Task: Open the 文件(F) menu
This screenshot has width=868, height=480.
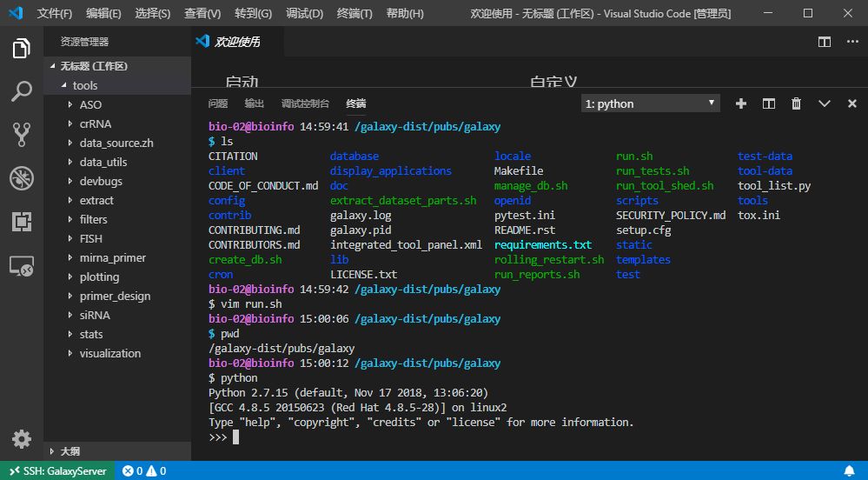Action: tap(54, 13)
